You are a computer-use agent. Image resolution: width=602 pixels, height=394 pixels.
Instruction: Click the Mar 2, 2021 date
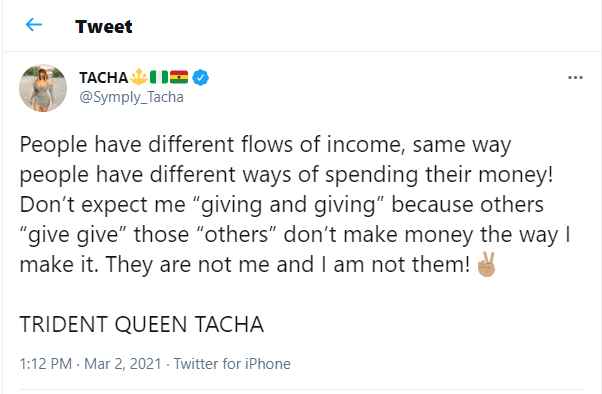(x=122, y=364)
